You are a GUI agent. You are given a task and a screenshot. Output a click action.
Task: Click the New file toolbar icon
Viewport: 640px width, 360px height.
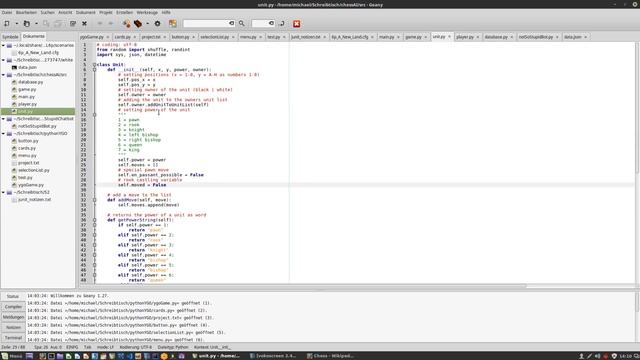[x=7, y=24]
